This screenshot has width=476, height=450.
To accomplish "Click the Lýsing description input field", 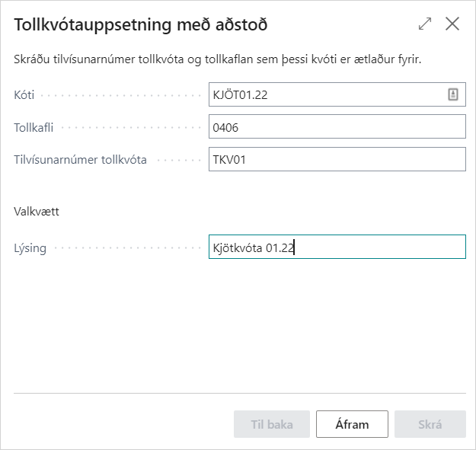I will point(336,247).
